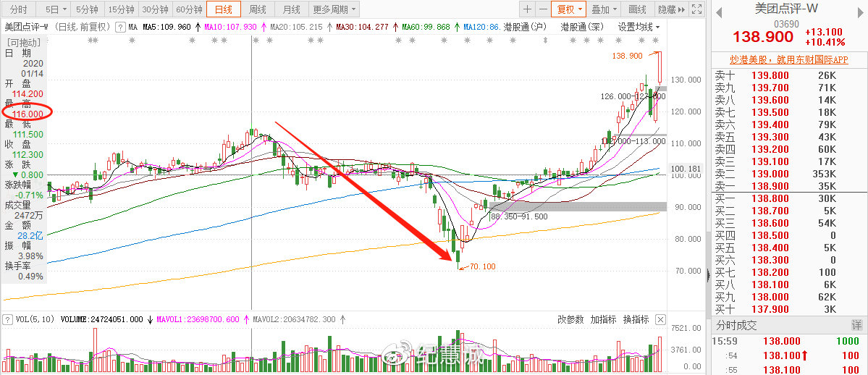Click the MA60:99.868 green legend
The image size is (868, 375).
coord(426,27)
